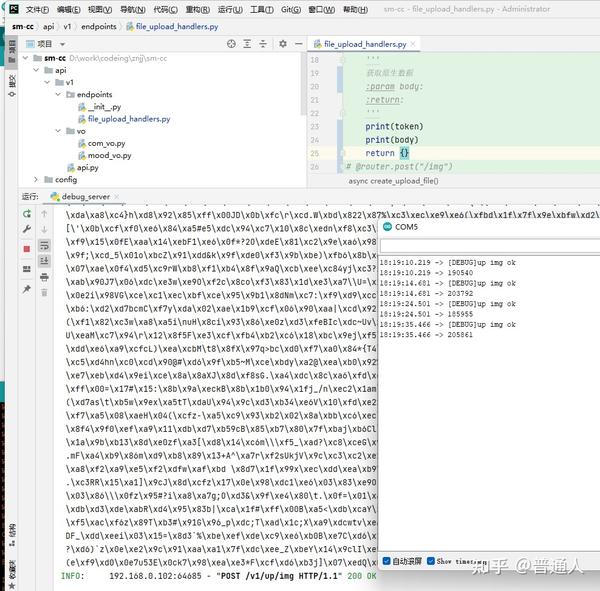Image resolution: width=600 pixels, height=591 pixels.
Task: Open the 重构(R) menu
Action: pos(198,10)
